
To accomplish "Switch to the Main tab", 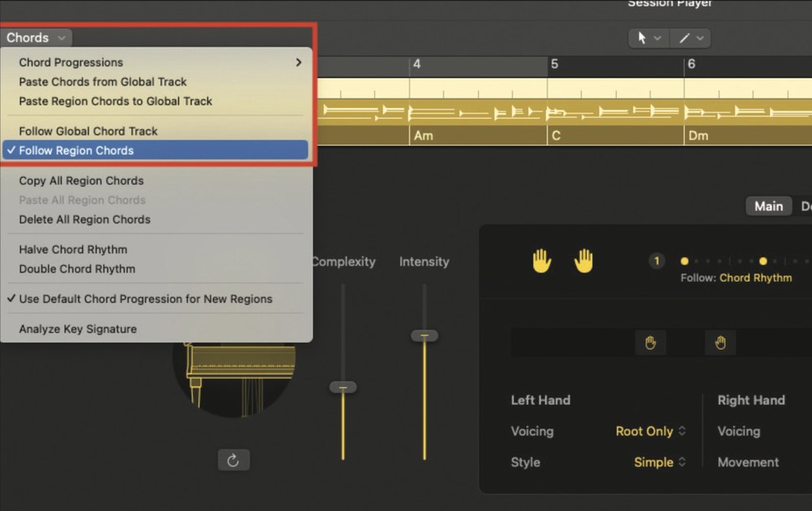I will 768,206.
